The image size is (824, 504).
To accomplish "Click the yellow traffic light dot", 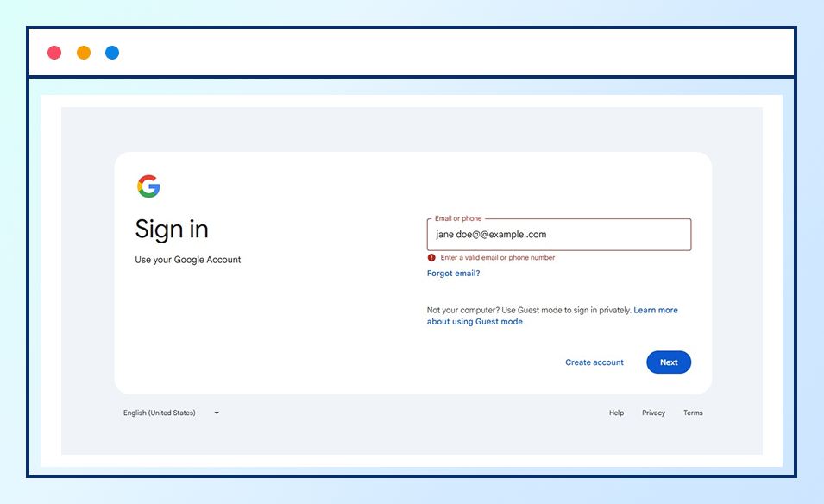I will click(x=83, y=53).
